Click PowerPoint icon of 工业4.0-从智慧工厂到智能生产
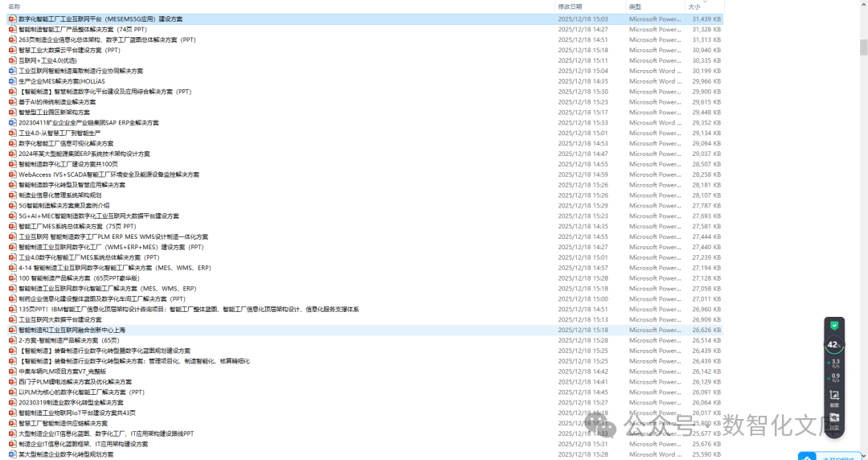Viewport: 868px width, 460px height. tap(13, 133)
